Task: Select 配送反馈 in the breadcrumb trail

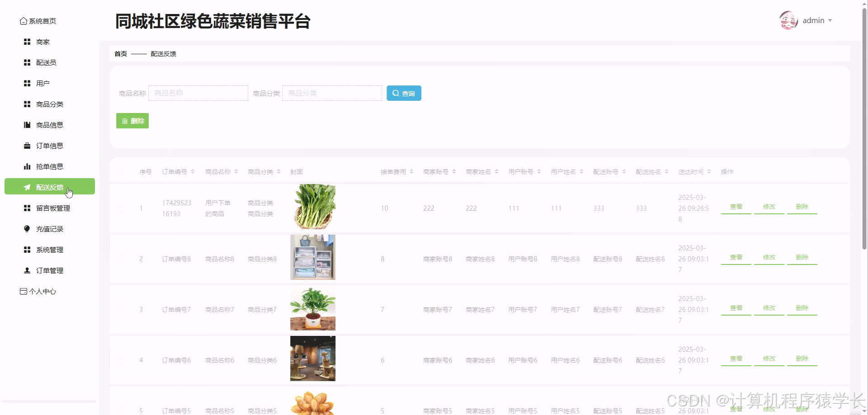Action: [163, 53]
